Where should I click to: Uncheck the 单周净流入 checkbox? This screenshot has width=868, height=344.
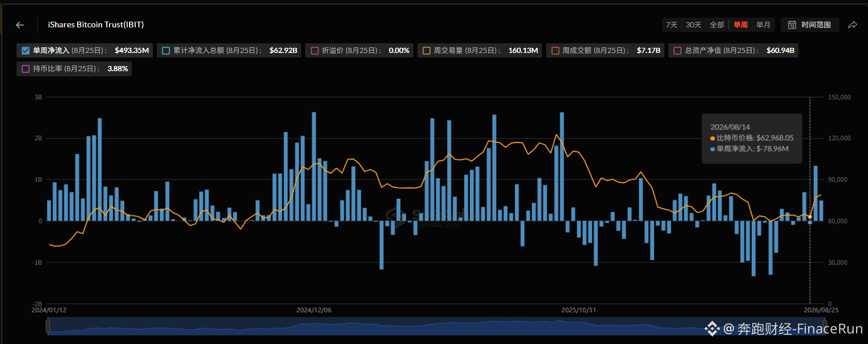pos(26,51)
